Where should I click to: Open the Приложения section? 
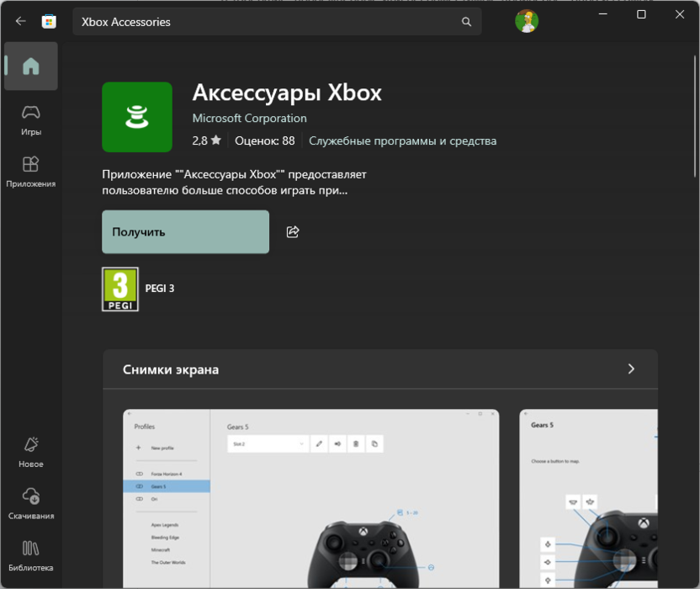[31, 172]
